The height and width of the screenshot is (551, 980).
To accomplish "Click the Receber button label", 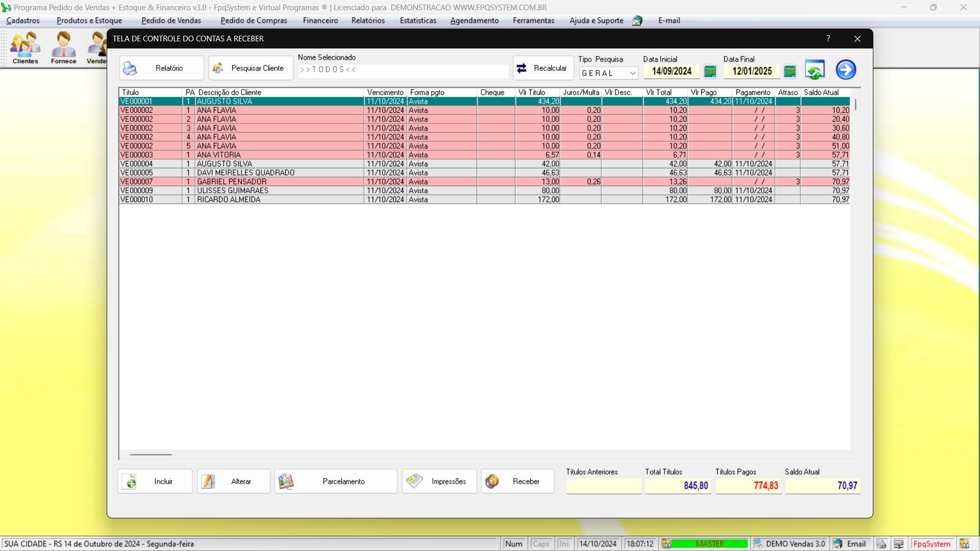I will click(526, 482).
